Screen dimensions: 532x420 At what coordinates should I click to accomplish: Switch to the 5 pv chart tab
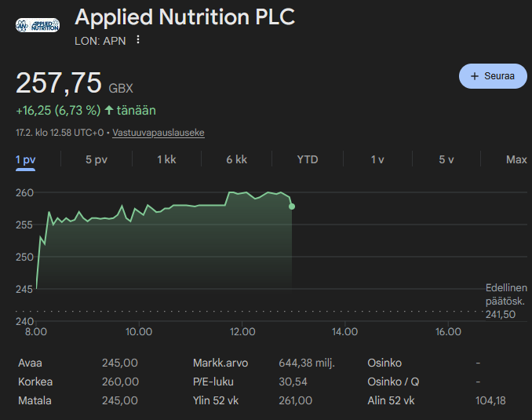(x=97, y=159)
